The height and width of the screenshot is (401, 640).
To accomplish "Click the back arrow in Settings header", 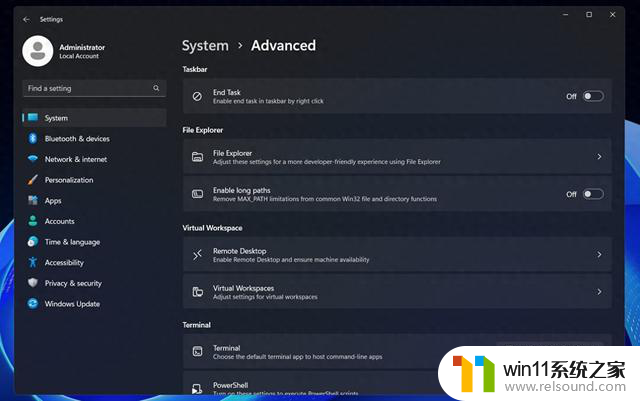I will point(27,19).
